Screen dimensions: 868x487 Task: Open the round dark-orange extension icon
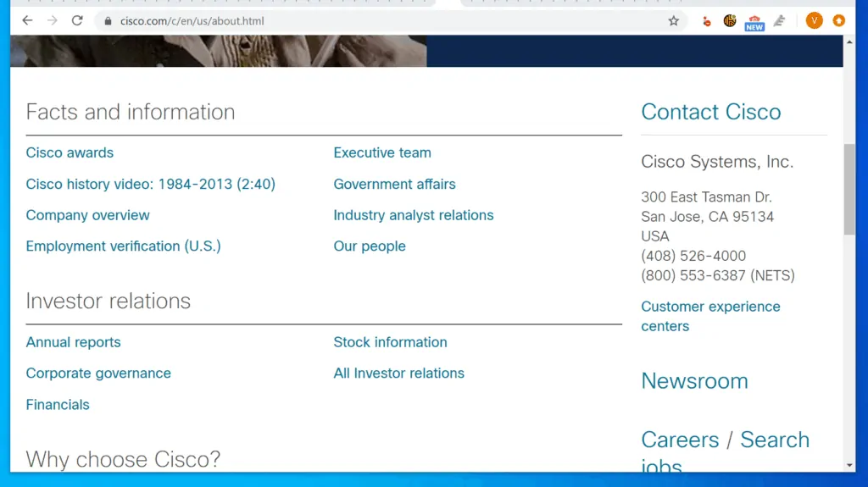[x=730, y=21]
